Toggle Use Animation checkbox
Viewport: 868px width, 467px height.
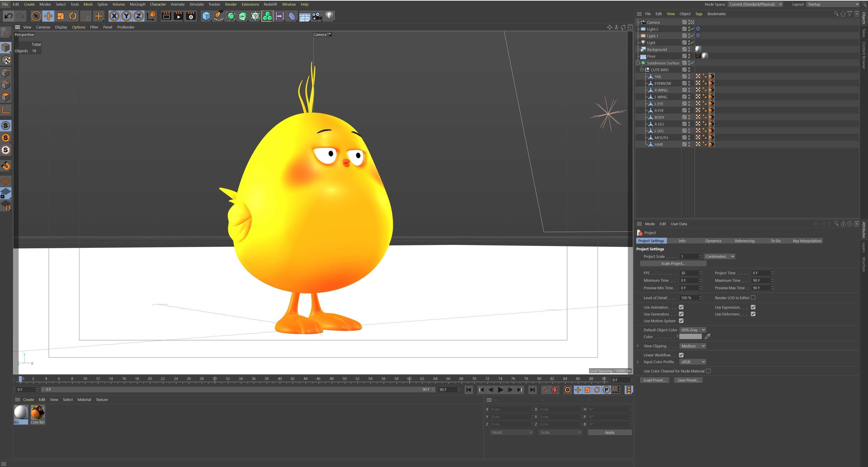(x=681, y=307)
